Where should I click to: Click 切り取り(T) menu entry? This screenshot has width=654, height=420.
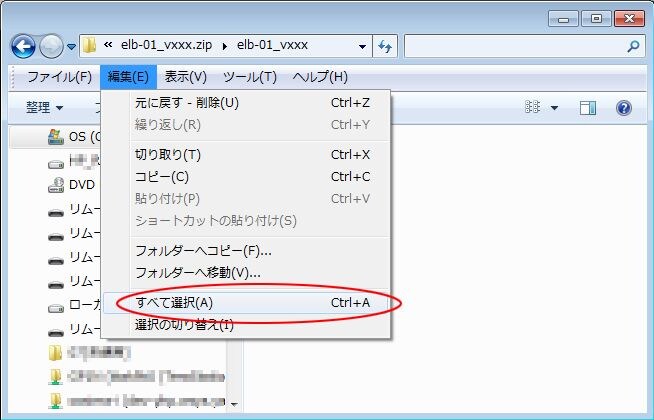tap(167, 155)
